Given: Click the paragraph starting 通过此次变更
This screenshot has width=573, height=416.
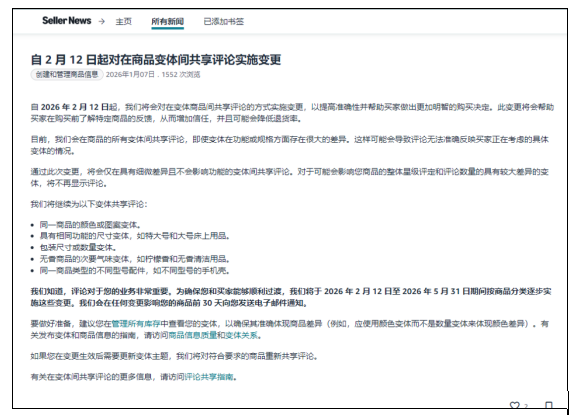Looking at the screenshot, I should [x=289, y=177].
